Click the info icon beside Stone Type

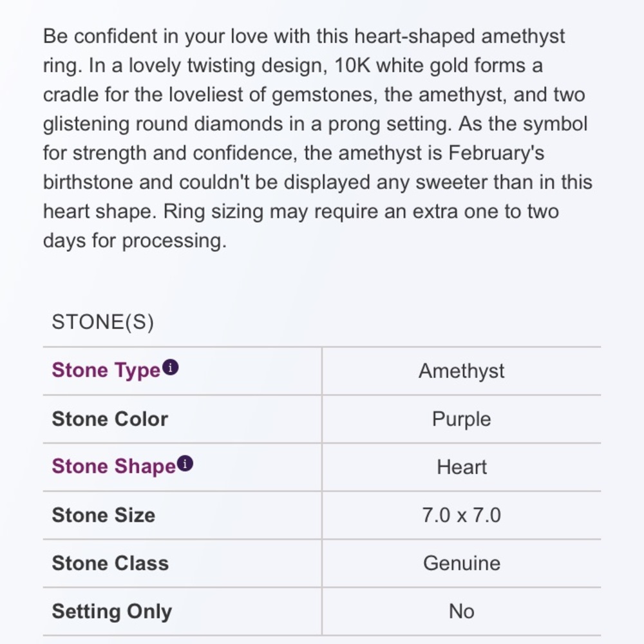coord(171,367)
